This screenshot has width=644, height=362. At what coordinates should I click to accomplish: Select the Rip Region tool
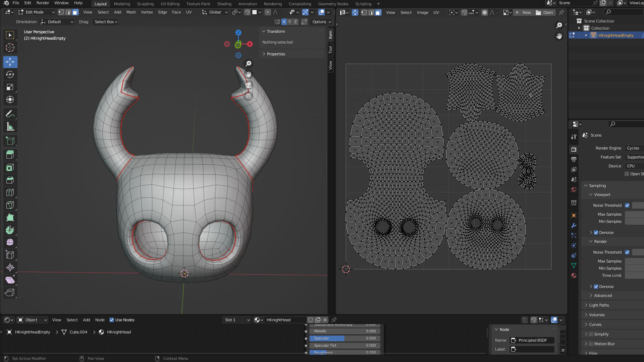coord(10,293)
